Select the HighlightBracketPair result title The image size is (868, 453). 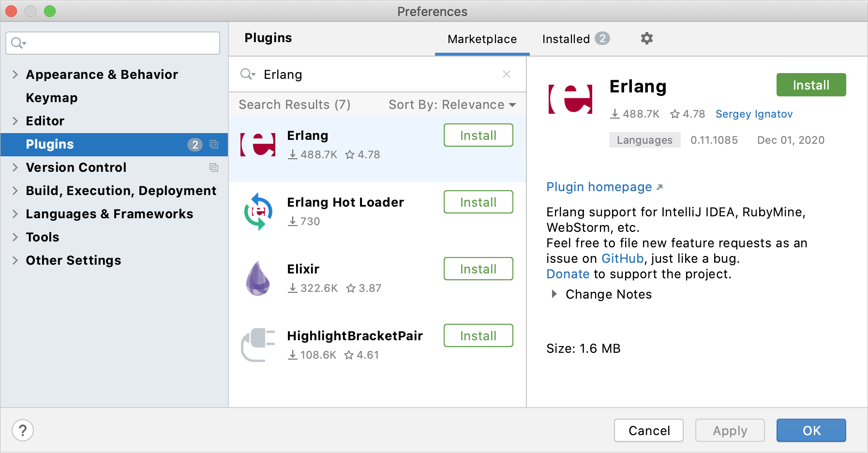pos(355,336)
